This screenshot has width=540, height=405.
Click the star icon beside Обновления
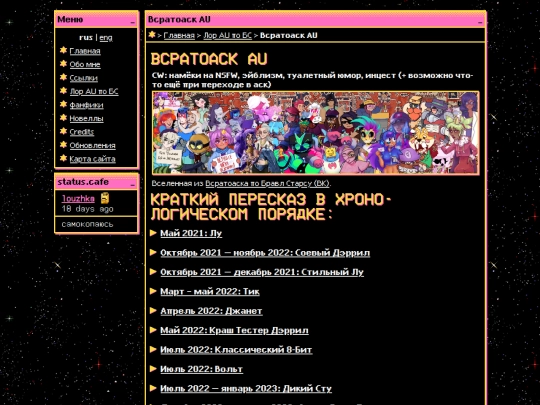[63, 145]
